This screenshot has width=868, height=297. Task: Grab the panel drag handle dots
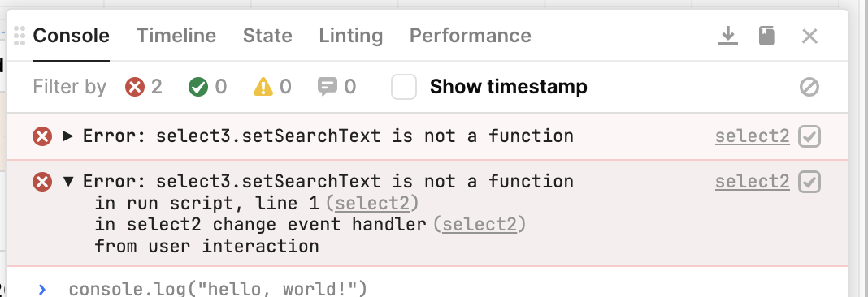point(20,36)
